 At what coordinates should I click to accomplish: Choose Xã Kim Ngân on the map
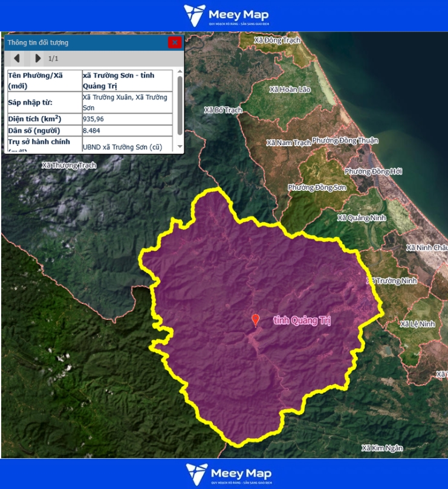(x=381, y=448)
